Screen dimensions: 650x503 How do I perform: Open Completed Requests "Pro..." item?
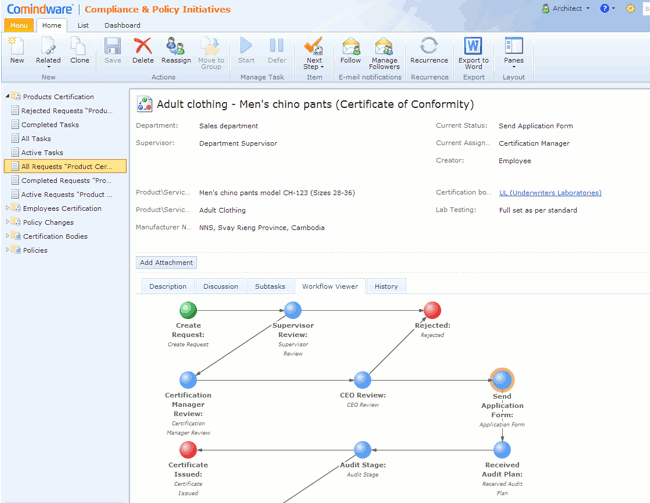click(65, 180)
